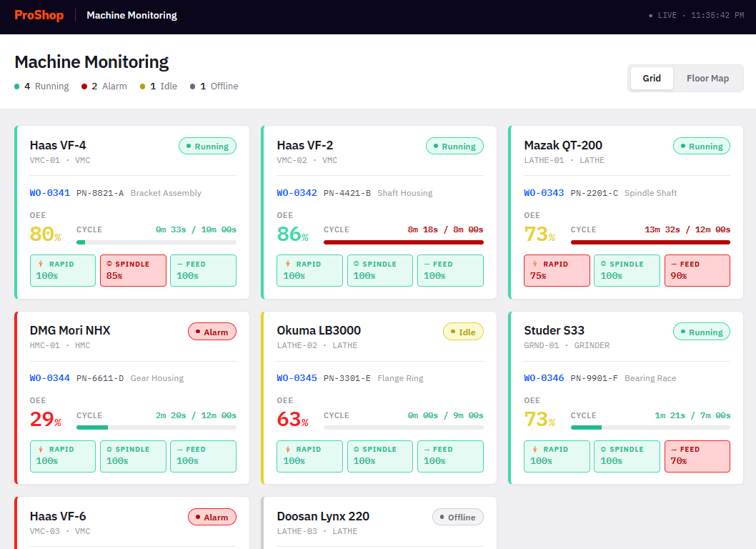Open work order WO-0346
This screenshot has height=549, width=756.
pyautogui.click(x=544, y=378)
